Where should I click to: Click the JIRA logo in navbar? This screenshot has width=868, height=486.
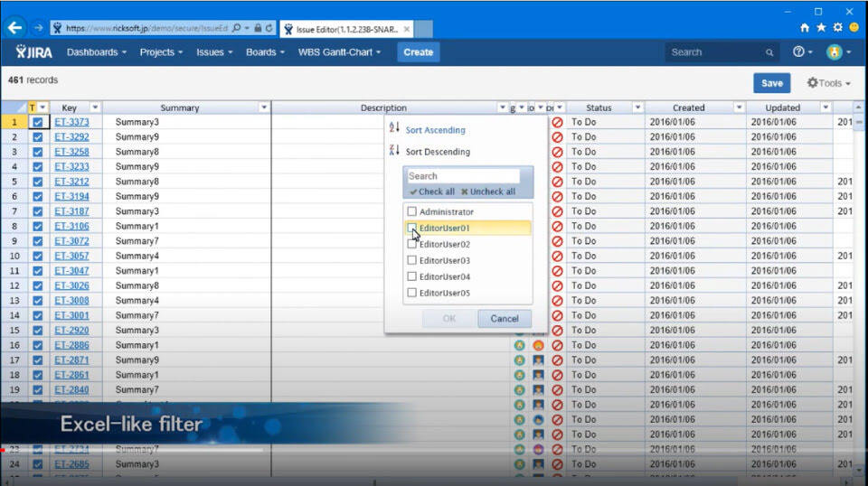tap(34, 52)
